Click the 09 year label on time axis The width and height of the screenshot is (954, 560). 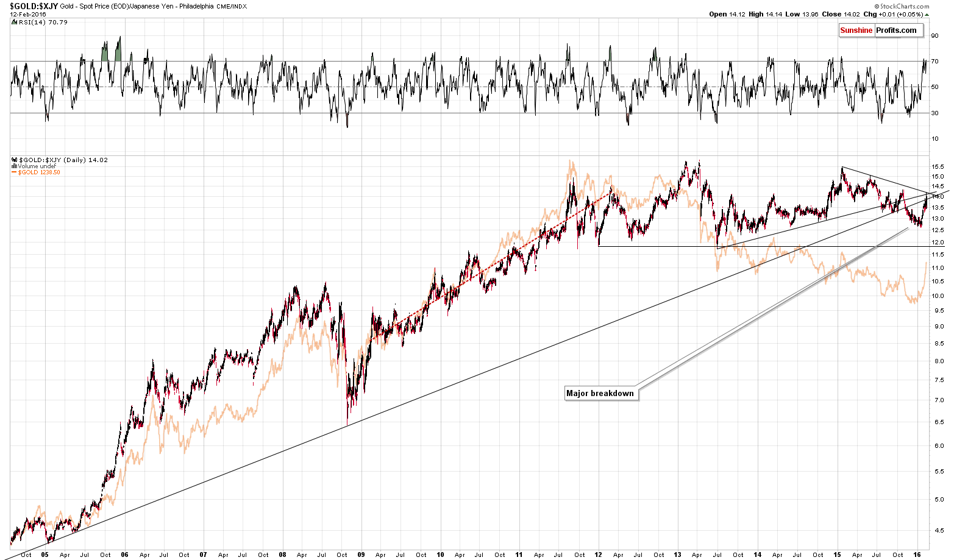(x=361, y=555)
